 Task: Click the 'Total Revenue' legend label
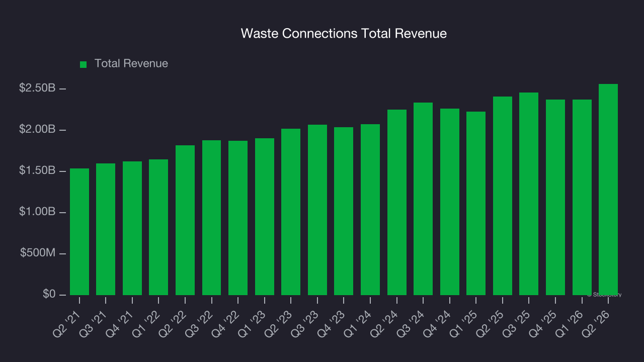[131, 64]
